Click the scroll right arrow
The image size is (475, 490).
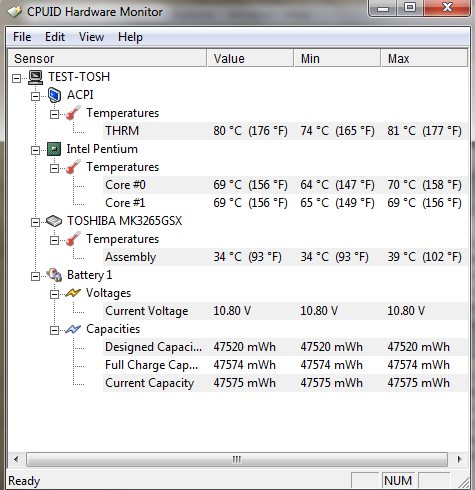460,459
